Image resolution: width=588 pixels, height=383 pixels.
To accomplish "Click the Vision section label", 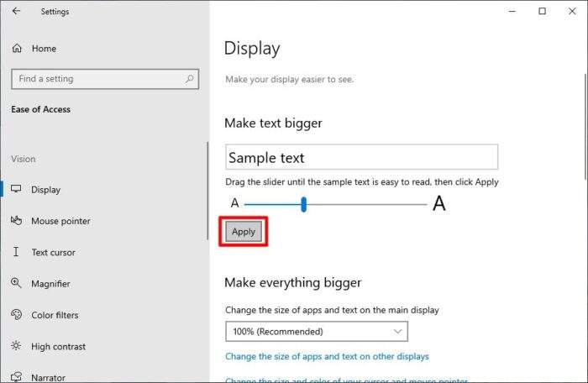I will coord(24,159).
